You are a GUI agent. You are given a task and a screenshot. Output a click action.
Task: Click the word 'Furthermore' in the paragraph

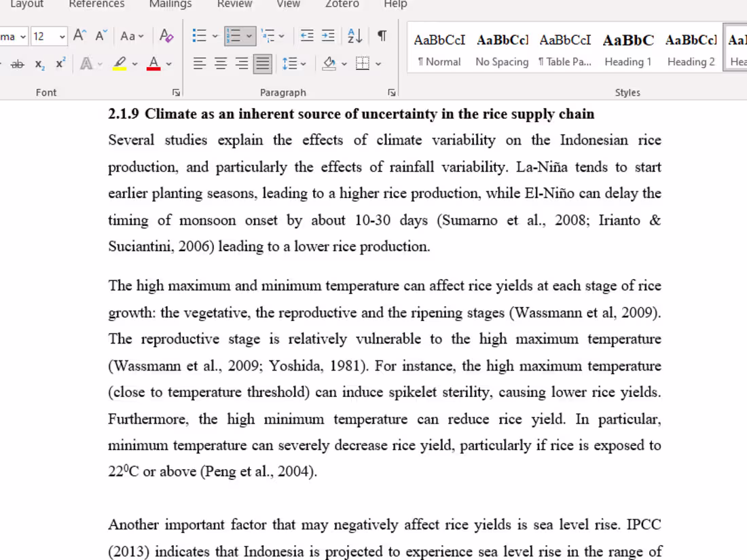coord(147,419)
